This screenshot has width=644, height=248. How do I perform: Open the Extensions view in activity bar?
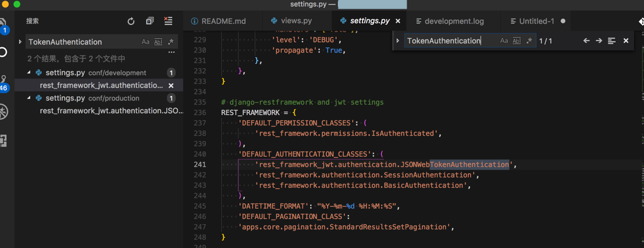tap(3, 140)
